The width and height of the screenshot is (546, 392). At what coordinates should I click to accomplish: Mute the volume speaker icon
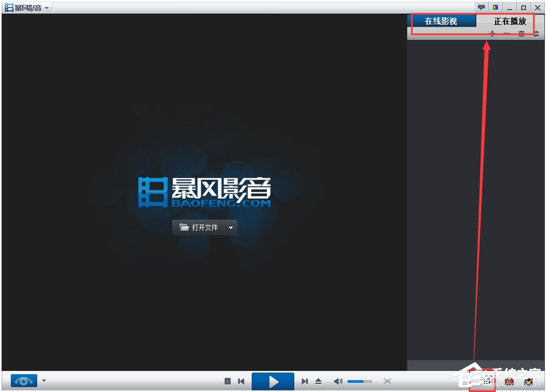(x=338, y=381)
